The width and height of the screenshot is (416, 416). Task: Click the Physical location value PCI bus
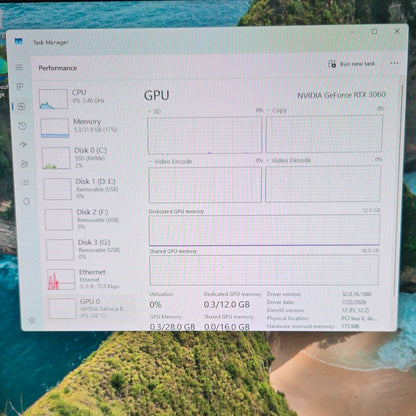coord(358,318)
